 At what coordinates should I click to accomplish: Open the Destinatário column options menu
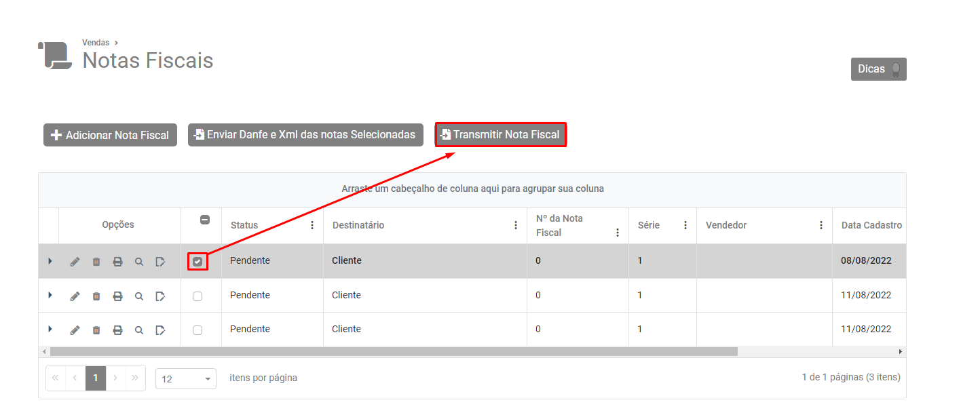516,225
